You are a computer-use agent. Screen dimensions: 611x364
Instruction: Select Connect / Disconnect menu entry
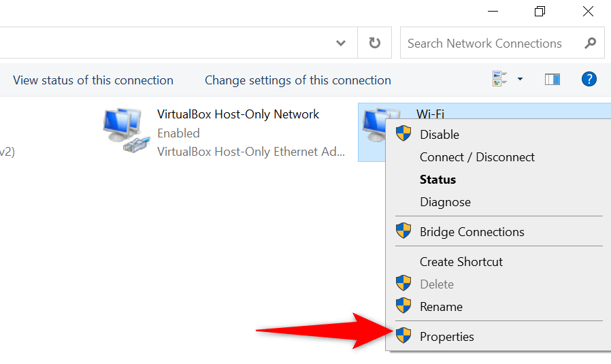[477, 157]
